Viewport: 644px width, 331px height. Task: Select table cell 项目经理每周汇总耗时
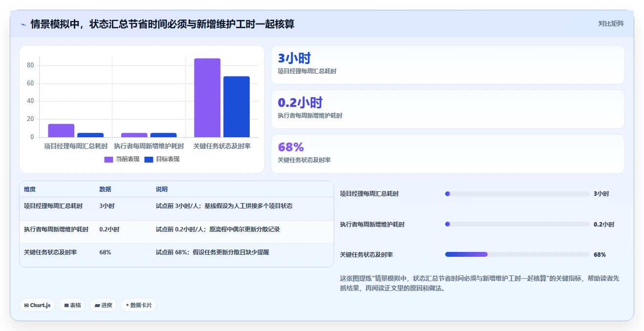click(53, 206)
